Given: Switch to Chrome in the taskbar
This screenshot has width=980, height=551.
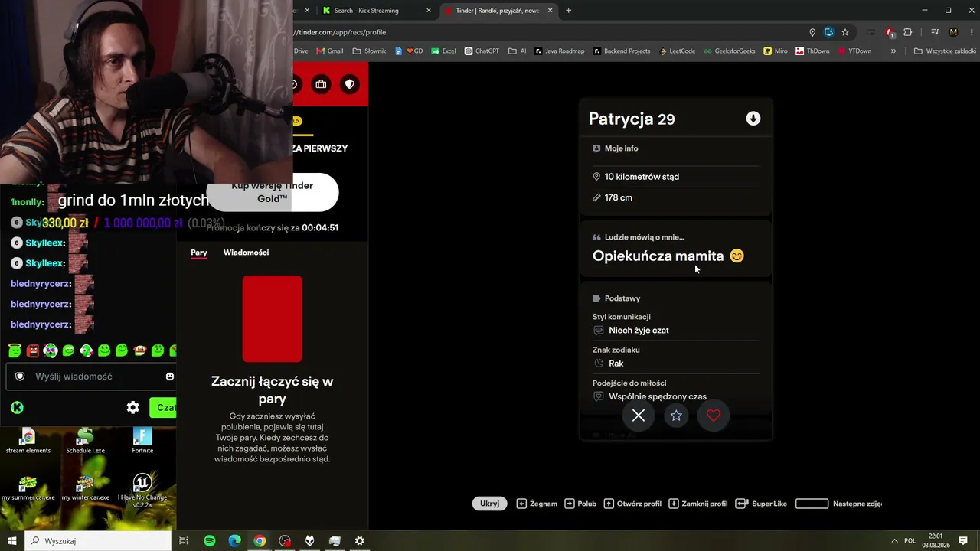Looking at the screenshot, I should (x=260, y=541).
